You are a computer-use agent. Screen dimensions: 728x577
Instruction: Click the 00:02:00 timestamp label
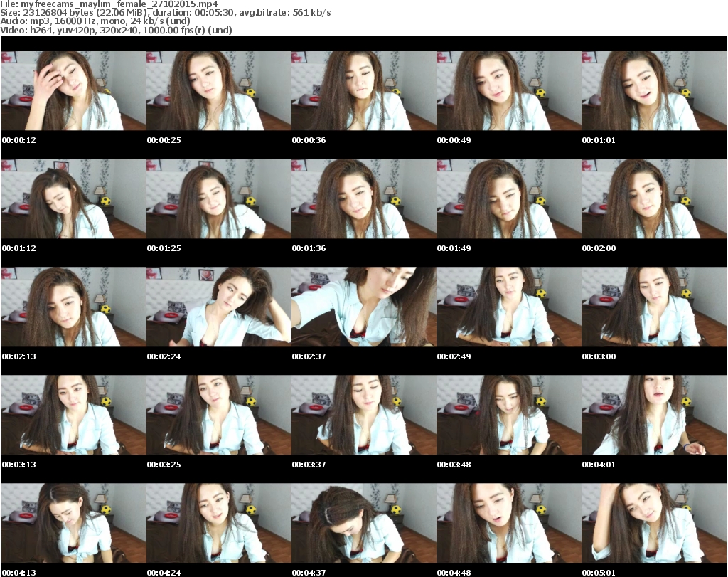599,248
